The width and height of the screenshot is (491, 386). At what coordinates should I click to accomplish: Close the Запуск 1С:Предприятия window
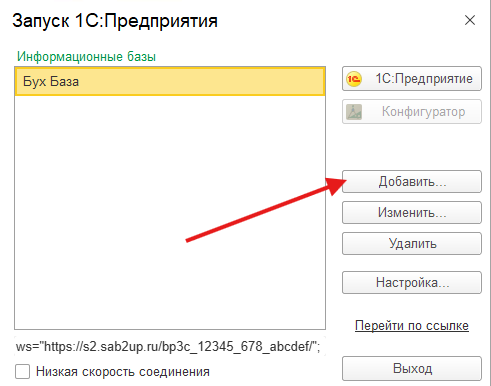pyautogui.click(x=470, y=20)
